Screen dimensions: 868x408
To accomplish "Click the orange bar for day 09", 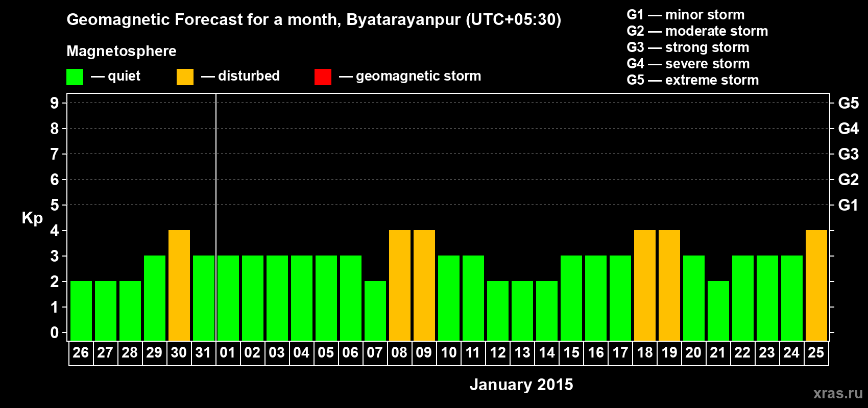I will point(424,286).
